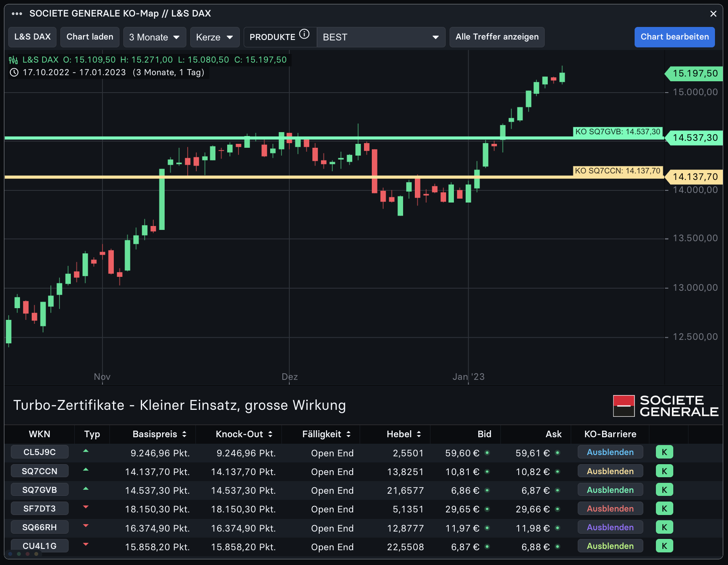Click the Nov label on time axis
Screen dimensions: 728x565
pos(102,377)
